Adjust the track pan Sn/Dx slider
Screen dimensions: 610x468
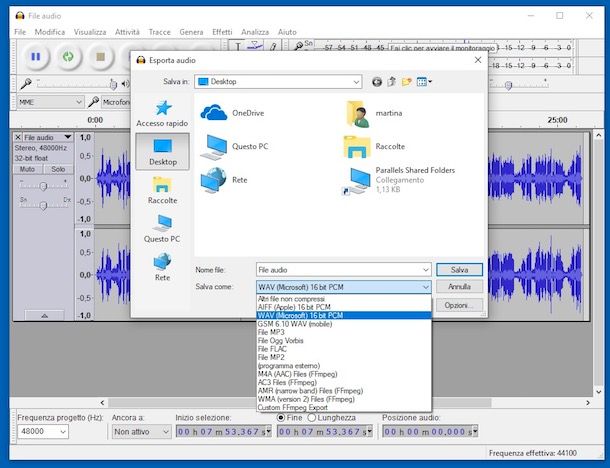click(x=43, y=205)
